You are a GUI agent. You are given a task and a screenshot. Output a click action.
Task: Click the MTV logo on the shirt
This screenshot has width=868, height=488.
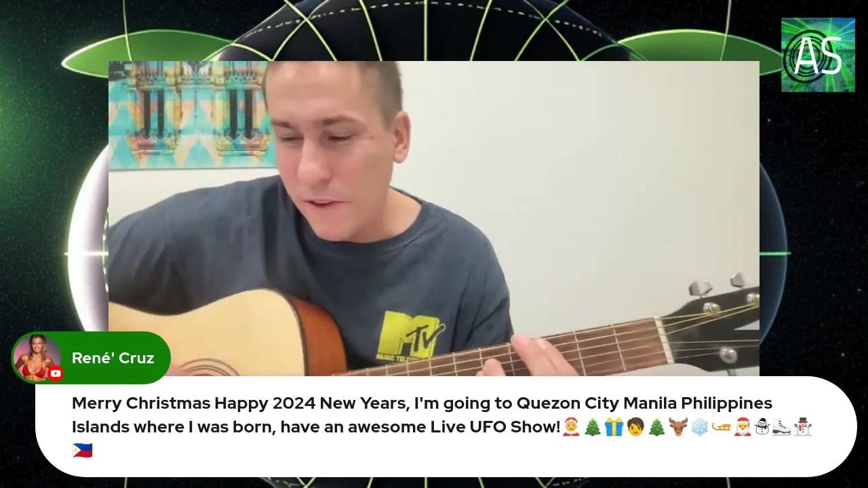[409, 335]
